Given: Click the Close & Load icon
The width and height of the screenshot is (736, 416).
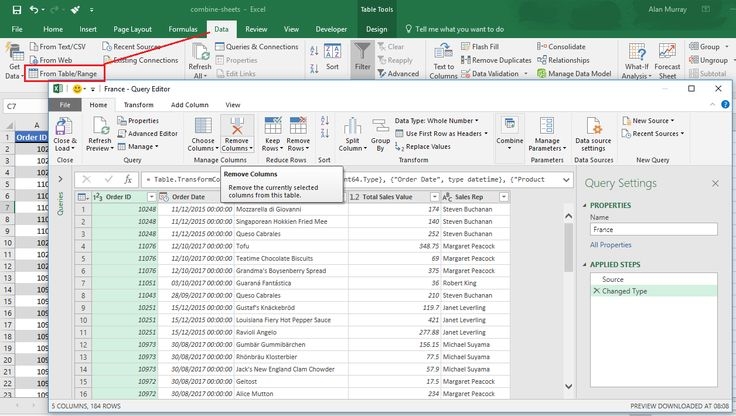Looking at the screenshot, I should [x=64, y=127].
